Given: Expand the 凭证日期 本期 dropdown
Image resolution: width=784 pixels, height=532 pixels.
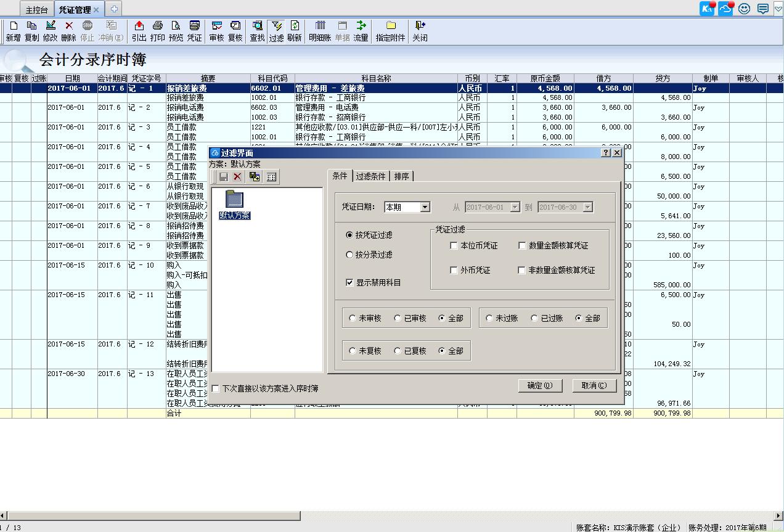Looking at the screenshot, I should (x=425, y=207).
